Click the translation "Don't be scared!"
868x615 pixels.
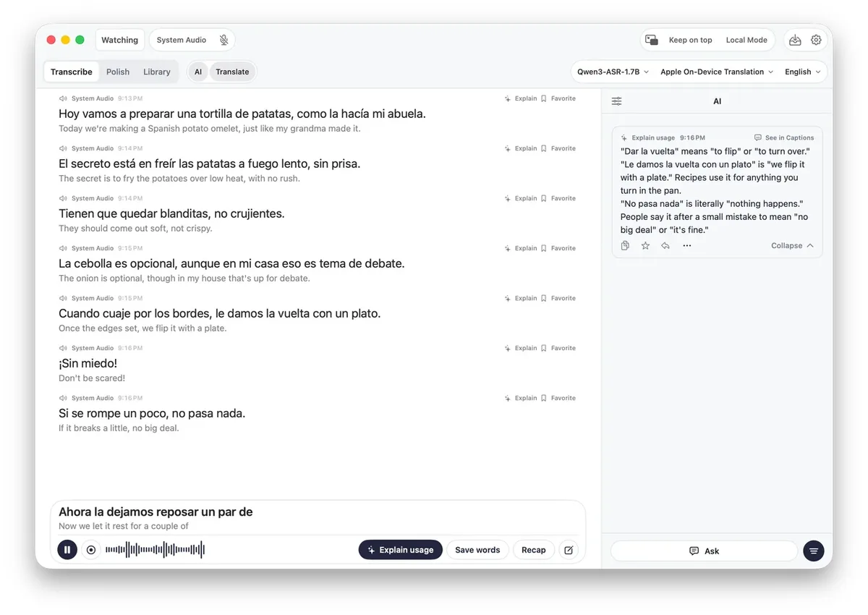(x=92, y=378)
